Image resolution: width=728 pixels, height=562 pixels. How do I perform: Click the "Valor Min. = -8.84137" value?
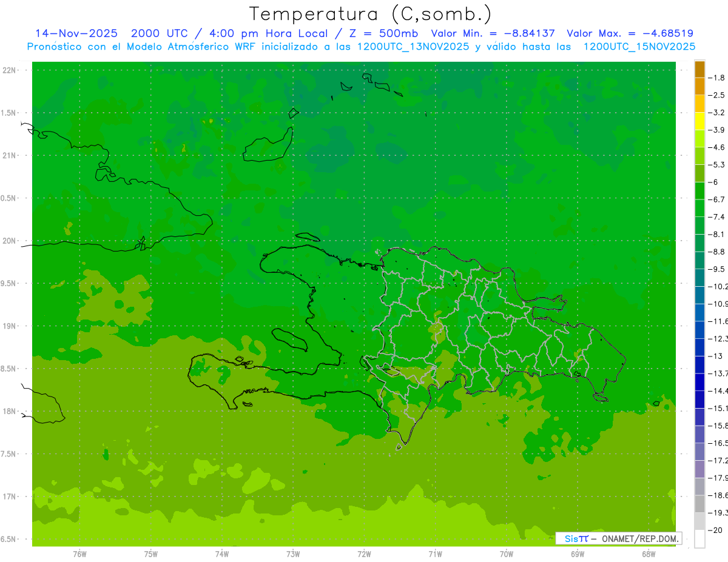coord(493,33)
